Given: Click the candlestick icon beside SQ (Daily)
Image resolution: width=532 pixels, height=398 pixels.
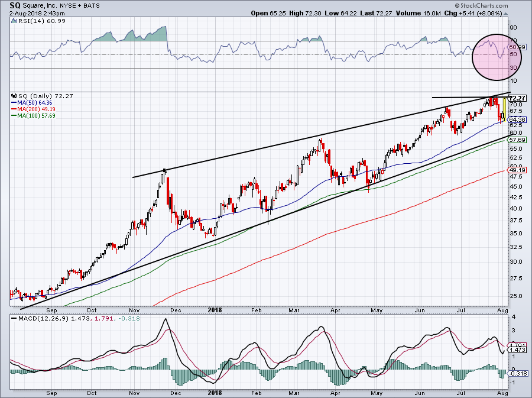Looking at the screenshot, I should (14, 96).
